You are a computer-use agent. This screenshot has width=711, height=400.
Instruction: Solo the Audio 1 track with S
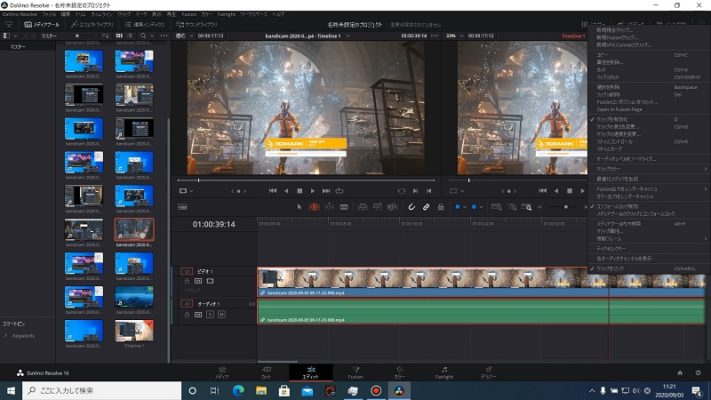[210, 314]
